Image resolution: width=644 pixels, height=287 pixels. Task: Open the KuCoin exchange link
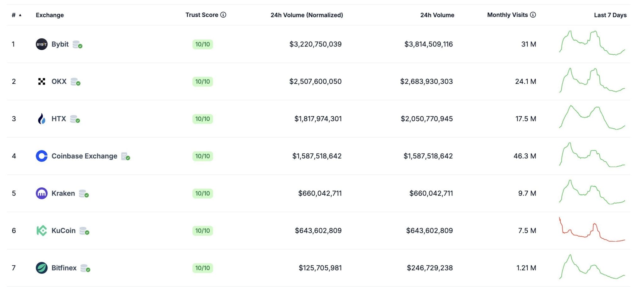[x=64, y=231]
